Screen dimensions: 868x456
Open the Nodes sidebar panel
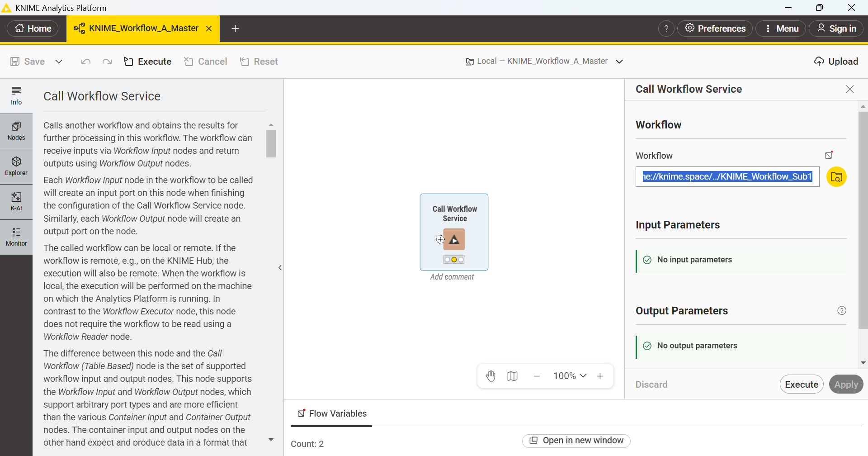[x=16, y=131]
